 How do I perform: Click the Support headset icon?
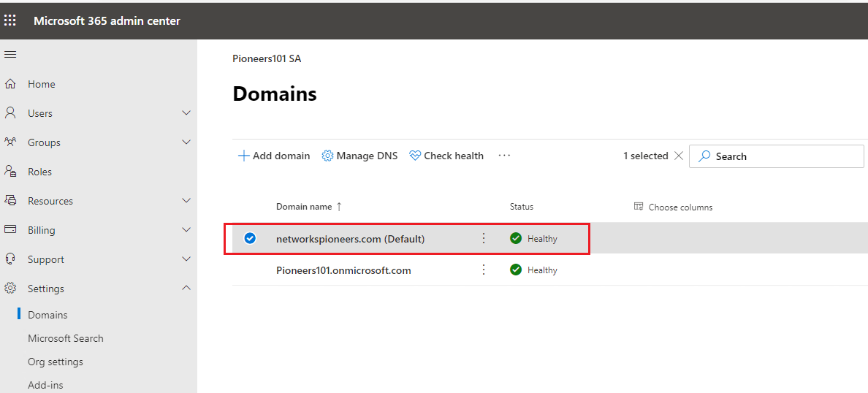10,259
